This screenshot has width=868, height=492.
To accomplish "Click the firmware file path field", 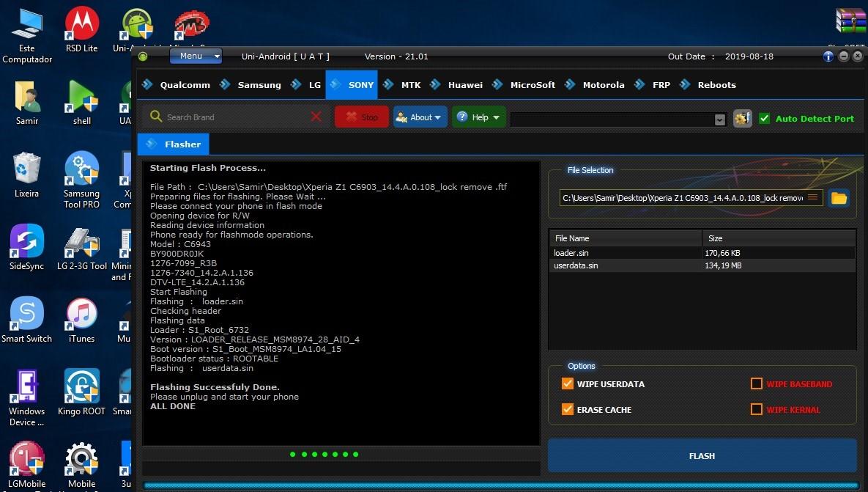I will [x=691, y=198].
